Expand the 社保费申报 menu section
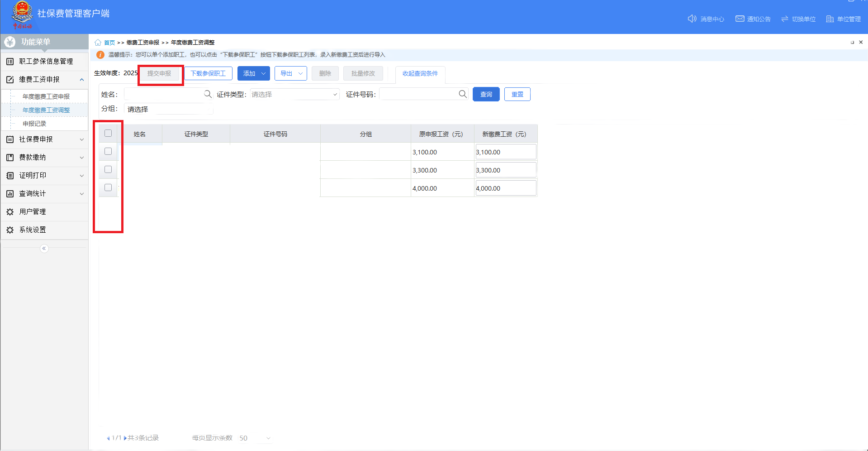868x451 pixels. click(x=44, y=139)
